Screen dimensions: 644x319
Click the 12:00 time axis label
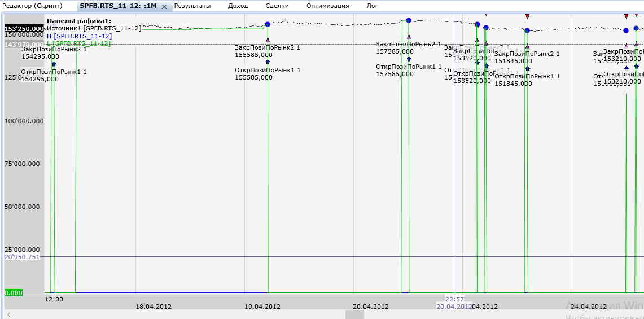(54, 299)
